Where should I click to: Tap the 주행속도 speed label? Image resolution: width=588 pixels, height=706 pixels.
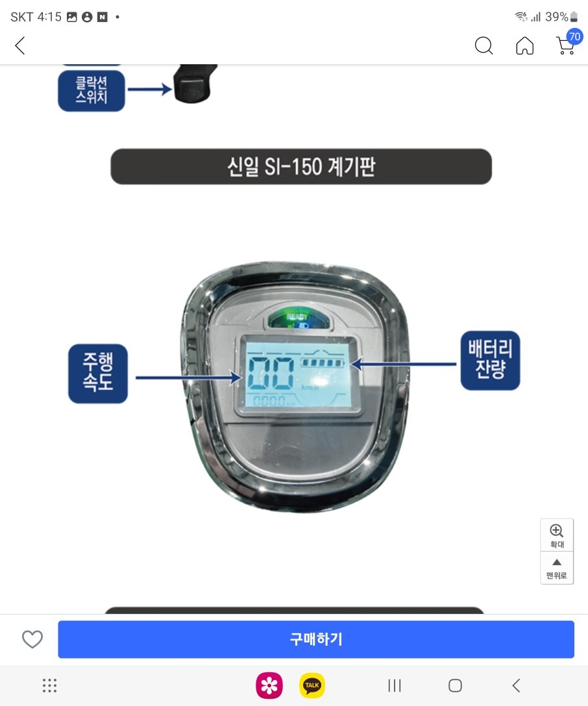point(98,373)
